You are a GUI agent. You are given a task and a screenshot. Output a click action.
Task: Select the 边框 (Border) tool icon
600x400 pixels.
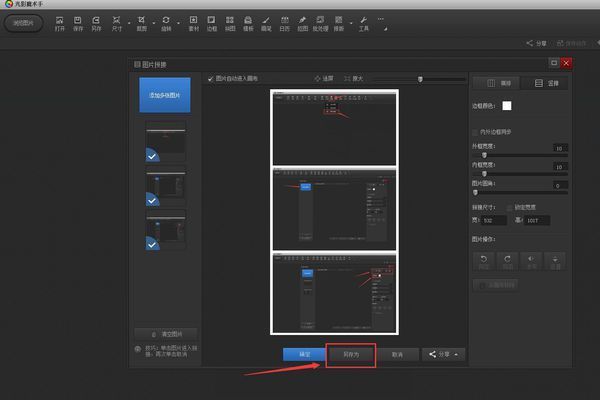click(211, 22)
